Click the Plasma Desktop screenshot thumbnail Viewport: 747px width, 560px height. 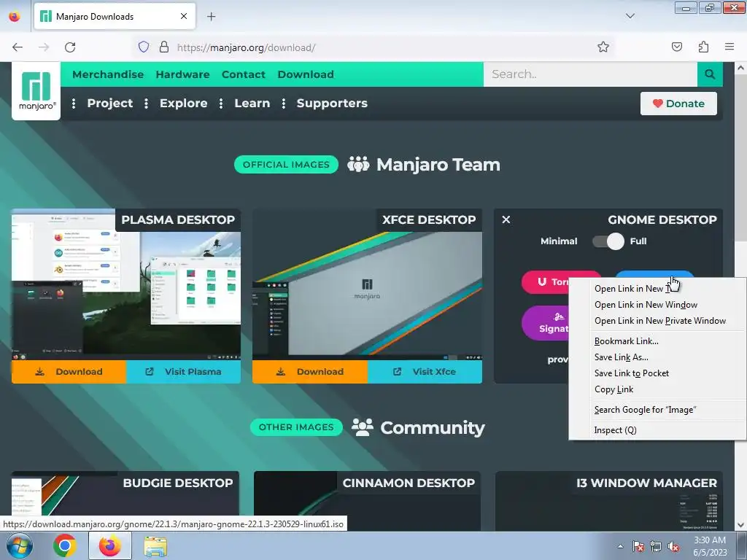pyautogui.click(x=126, y=285)
